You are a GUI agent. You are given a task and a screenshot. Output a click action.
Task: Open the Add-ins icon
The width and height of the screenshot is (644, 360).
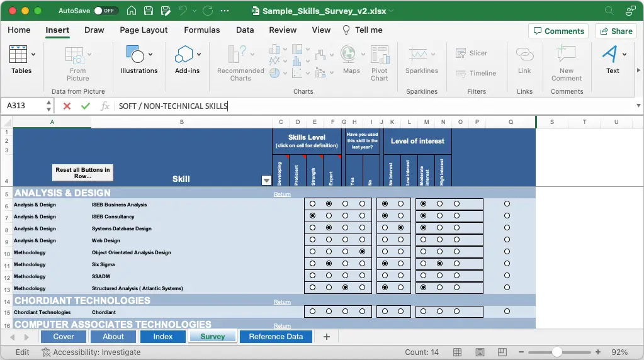point(184,54)
